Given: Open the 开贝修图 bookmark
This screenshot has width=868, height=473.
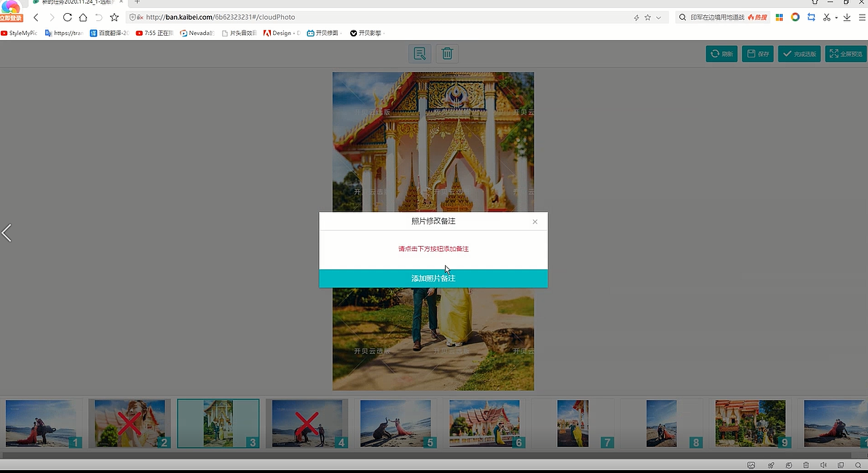Looking at the screenshot, I should pyautogui.click(x=323, y=33).
